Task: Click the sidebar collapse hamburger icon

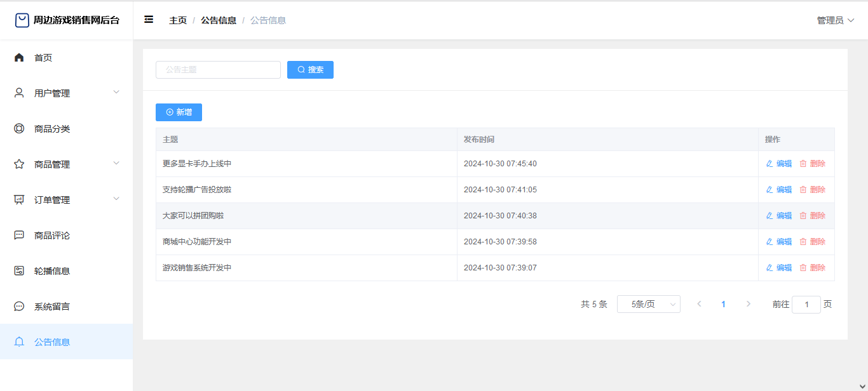Action: (149, 20)
